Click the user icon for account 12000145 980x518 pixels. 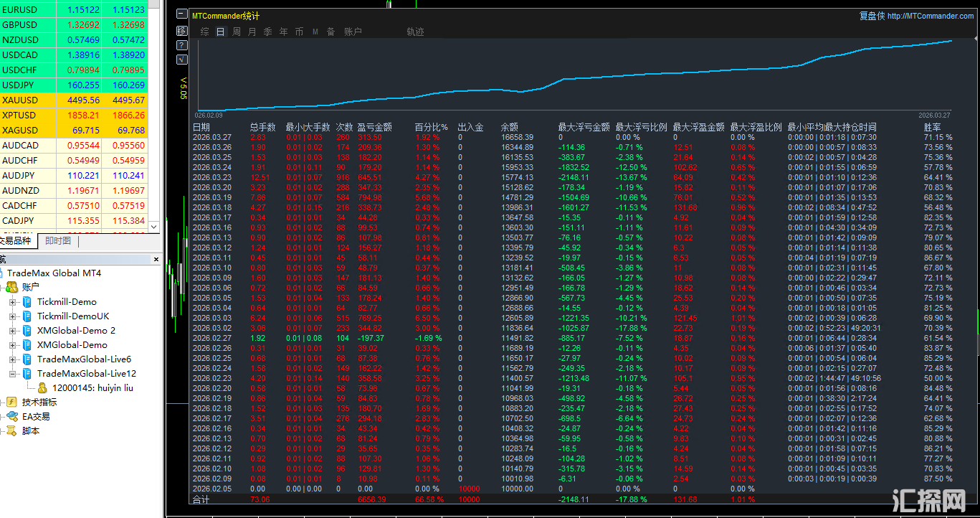42,388
